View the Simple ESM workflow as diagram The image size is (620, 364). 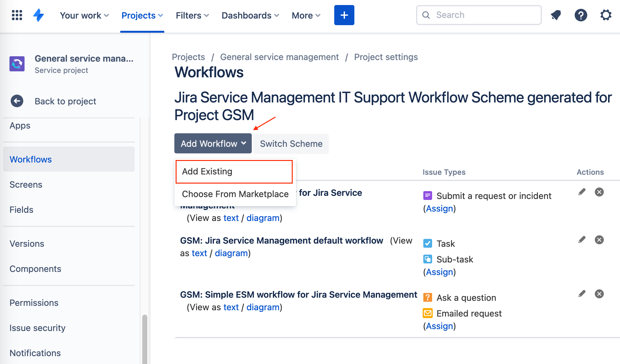point(263,307)
